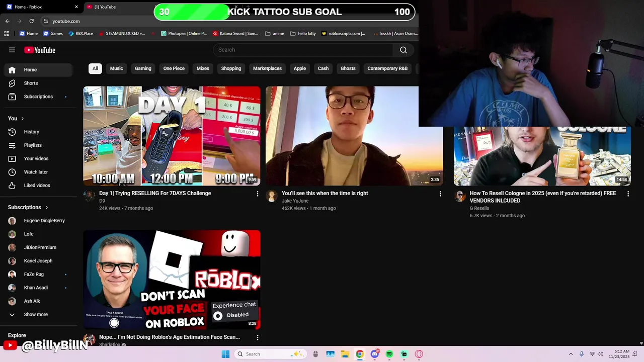The height and width of the screenshot is (362, 644).
Task: Open more options for Roblox Face Scan video
Action: point(258,337)
